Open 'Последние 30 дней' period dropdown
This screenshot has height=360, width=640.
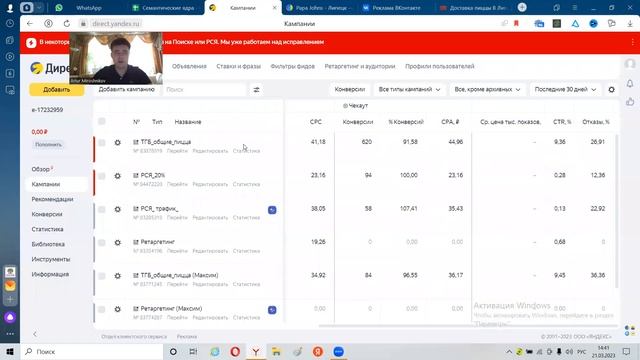click(565, 89)
